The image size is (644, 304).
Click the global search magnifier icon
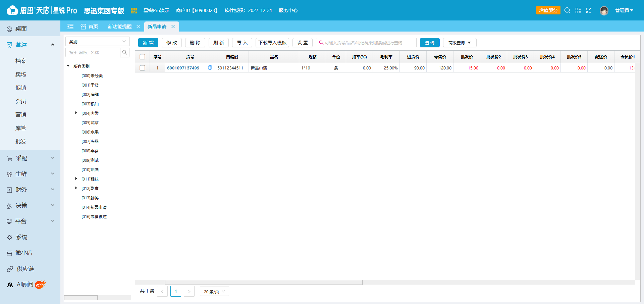[x=567, y=10]
